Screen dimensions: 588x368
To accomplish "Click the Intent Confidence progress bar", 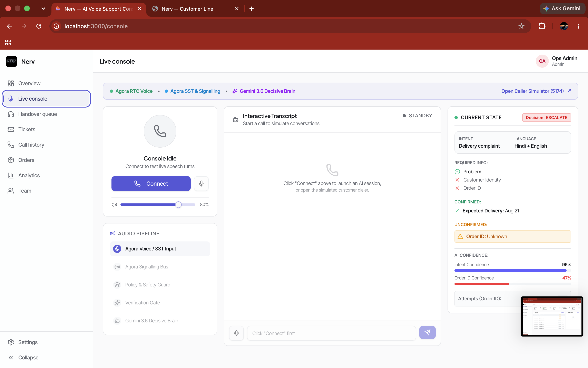I will point(513,270).
